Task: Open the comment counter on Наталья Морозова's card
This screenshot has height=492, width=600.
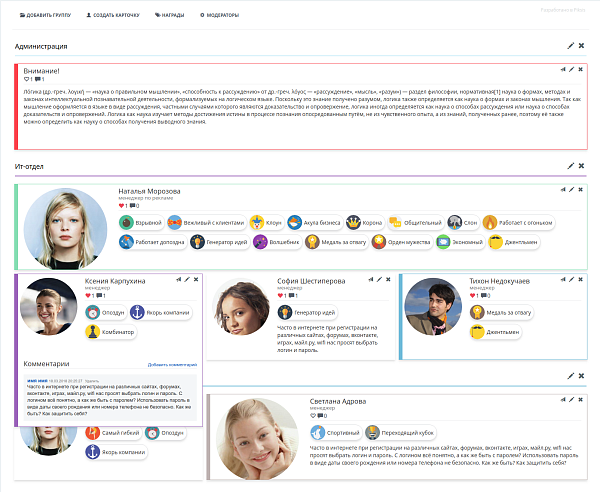Action: click(132, 206)
